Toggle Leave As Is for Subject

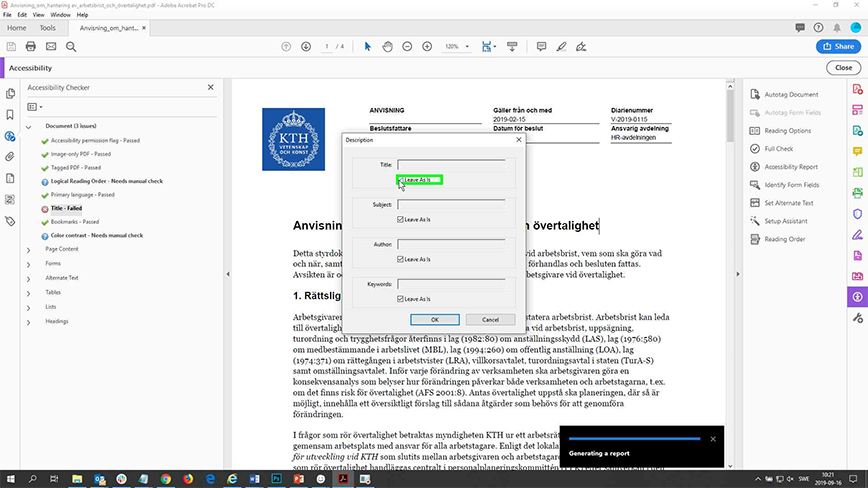[400, 219]
